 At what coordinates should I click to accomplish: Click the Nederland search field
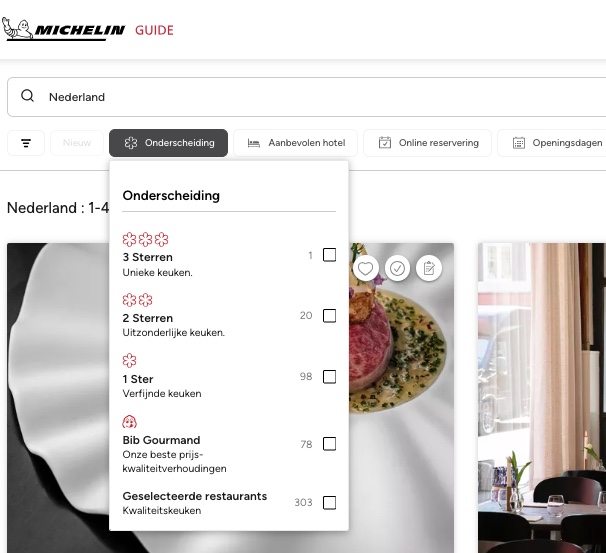click(x=306, y=97)
